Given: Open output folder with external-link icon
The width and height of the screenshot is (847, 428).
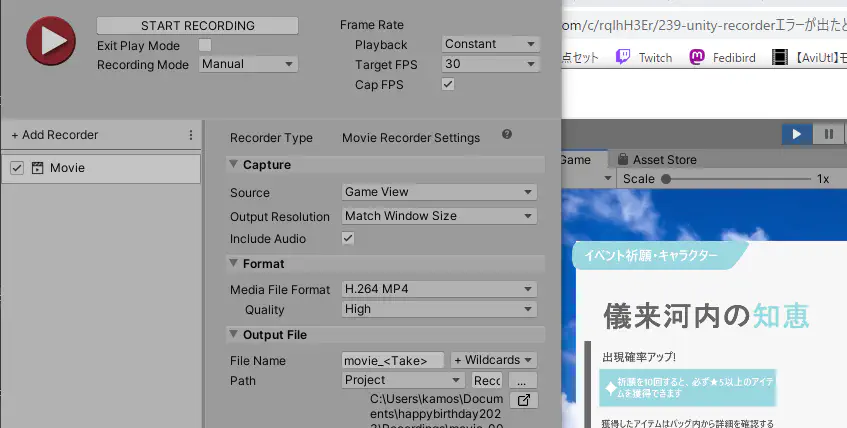Looking at the screenshot, I should click(x=523, y=400).
